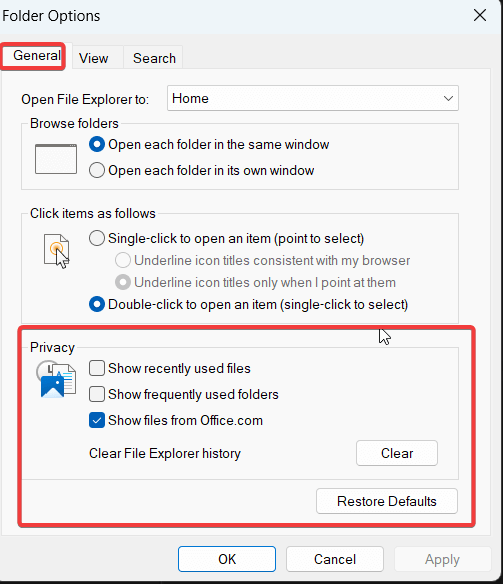
Task: Switch to the Search tab
Action: (x=154, y=58)
